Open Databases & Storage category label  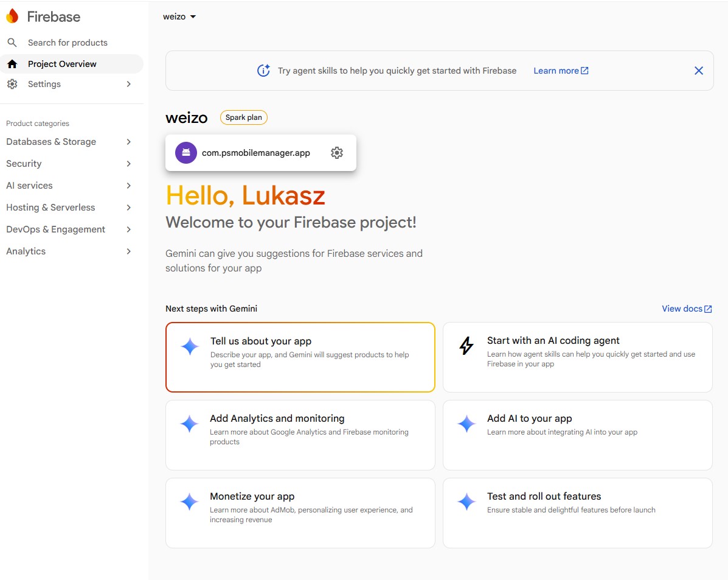[51, 142]
